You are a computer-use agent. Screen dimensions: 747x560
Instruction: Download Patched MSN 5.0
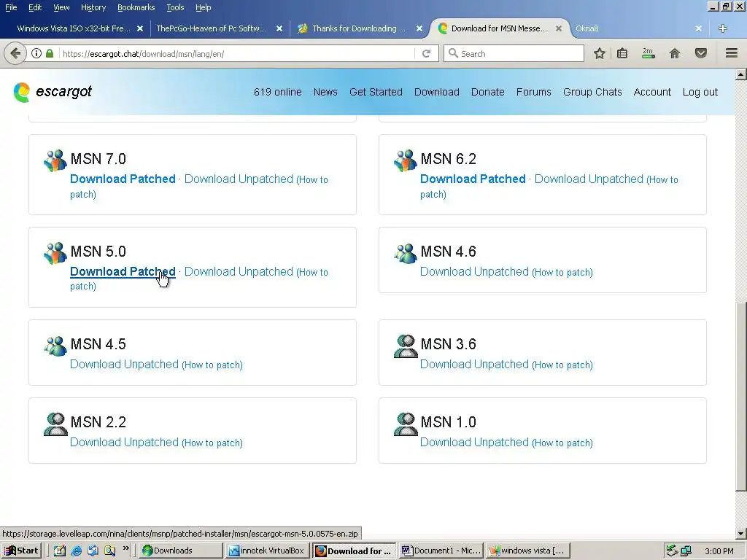[x=123, y=271]
